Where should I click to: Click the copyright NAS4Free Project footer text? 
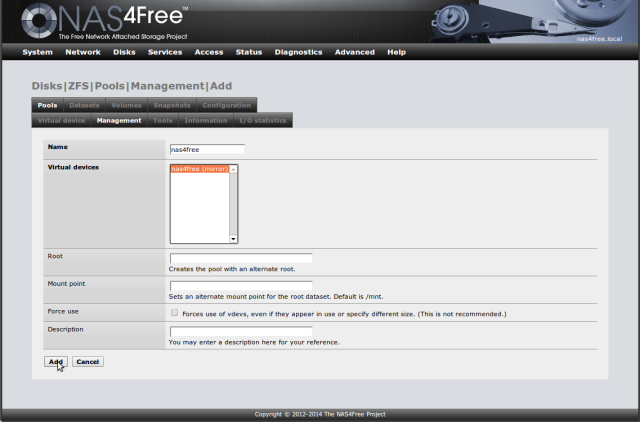[320, 414]
